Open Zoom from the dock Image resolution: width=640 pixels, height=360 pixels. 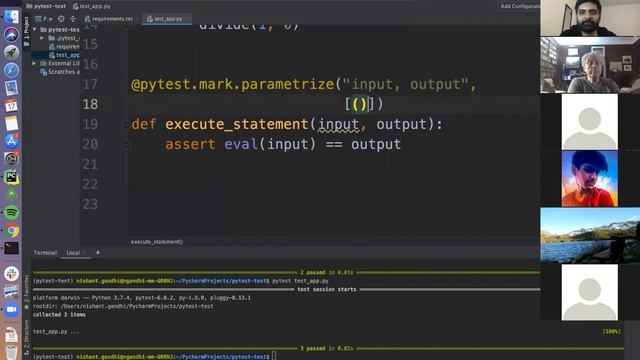[11, 309]
